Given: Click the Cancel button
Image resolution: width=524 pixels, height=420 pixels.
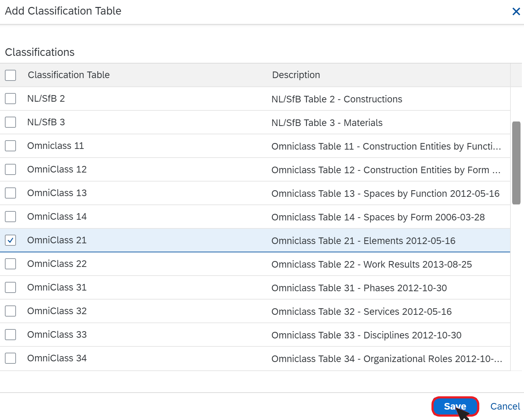Looking at the screenshot, I should [x=505, y=406].
